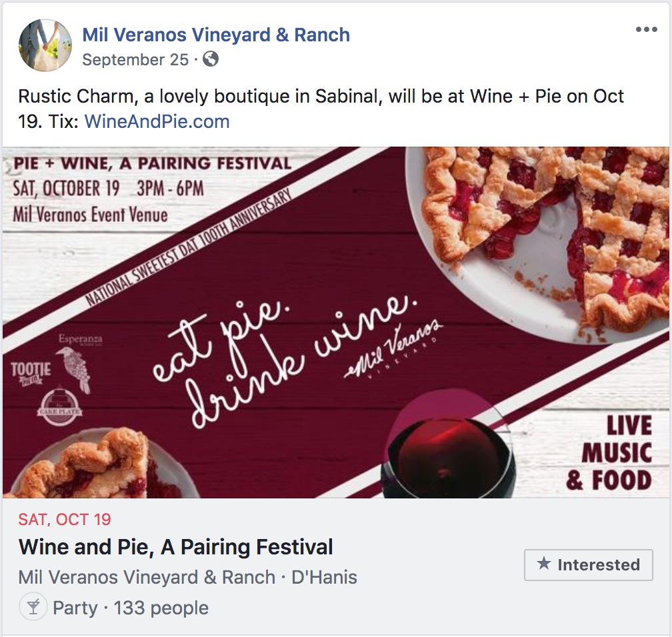
Task: Click the globe public-audience icon
Action: click(x=211, y=59)
